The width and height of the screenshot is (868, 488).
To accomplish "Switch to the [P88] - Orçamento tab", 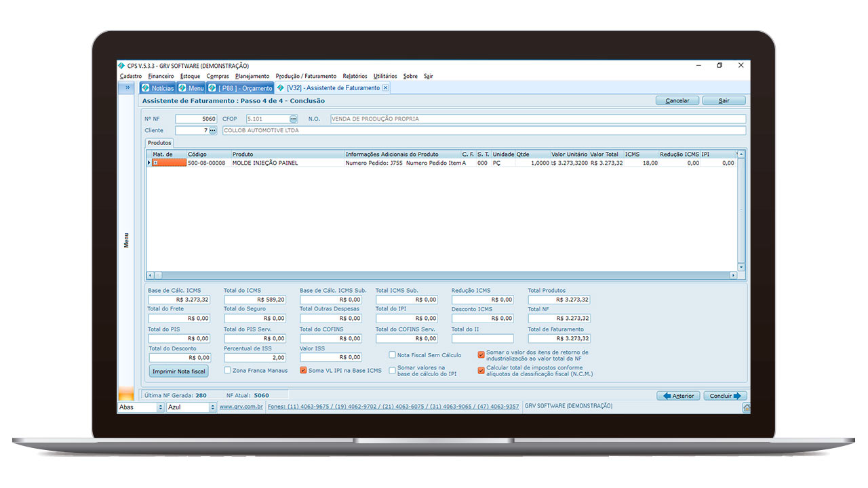I will tap(240, 88).
